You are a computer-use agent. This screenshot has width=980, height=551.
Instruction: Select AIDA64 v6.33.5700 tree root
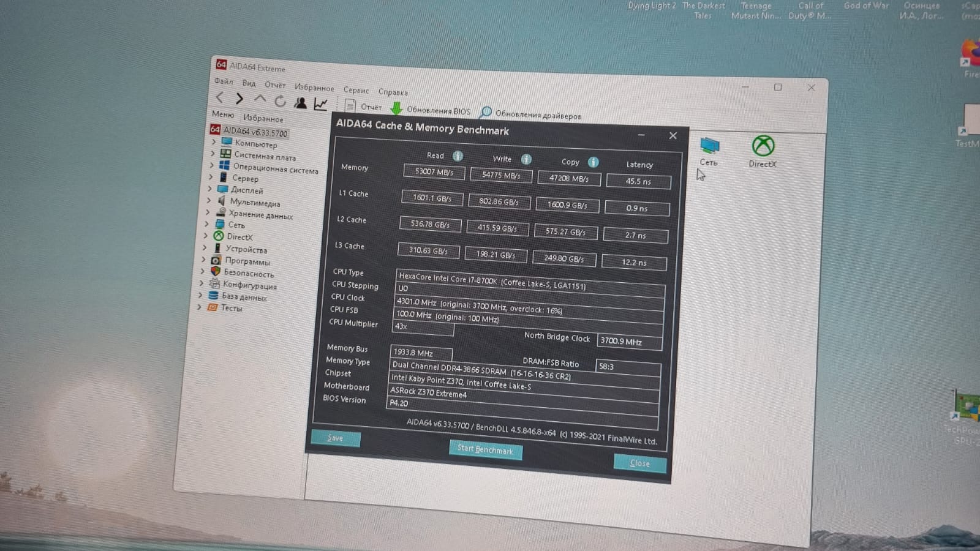click(249, 131)
